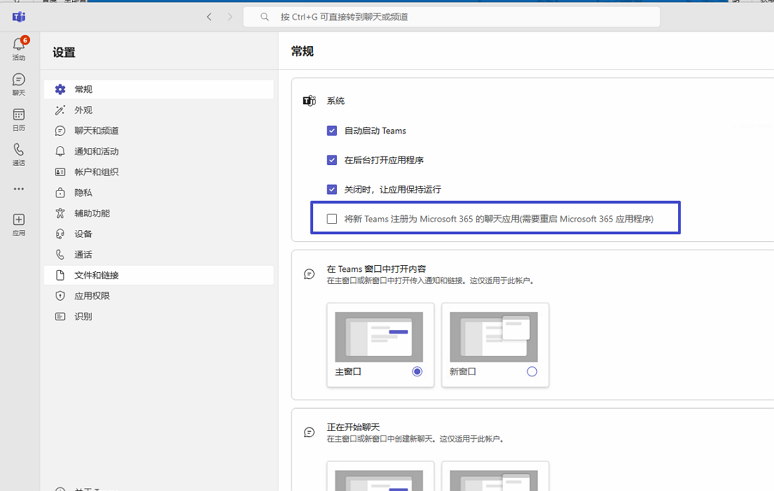Select the 主窗口 radio button
Viewport: 774px width, 491px height.
(x=417, y=372)
